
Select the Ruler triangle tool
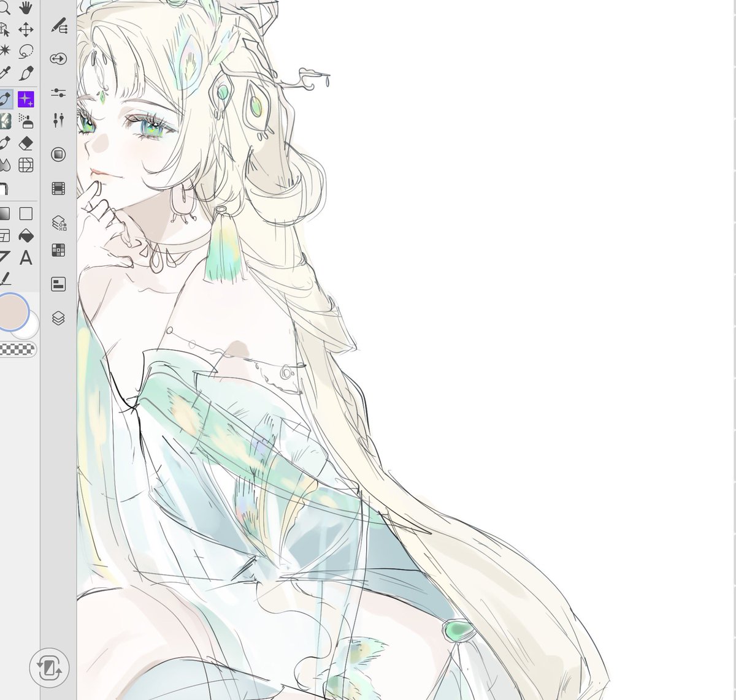(4, 257)
